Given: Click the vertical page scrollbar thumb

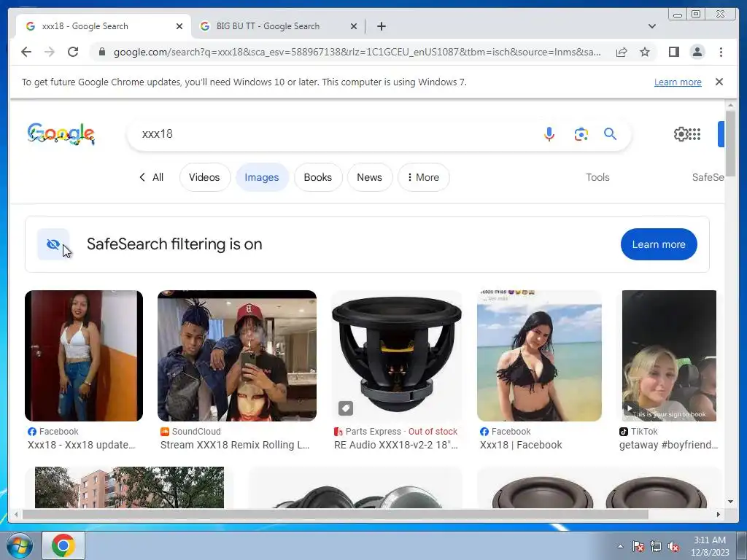Looking at the screenshot, I should tap(730, 143).
